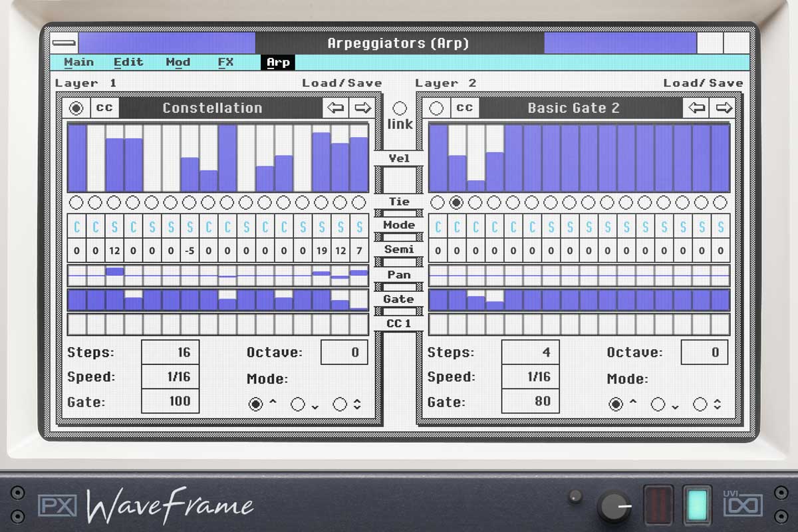Click Layer 1 semitone cell showing 19
This screenshot has height=532, width=798.
(322, 251)
